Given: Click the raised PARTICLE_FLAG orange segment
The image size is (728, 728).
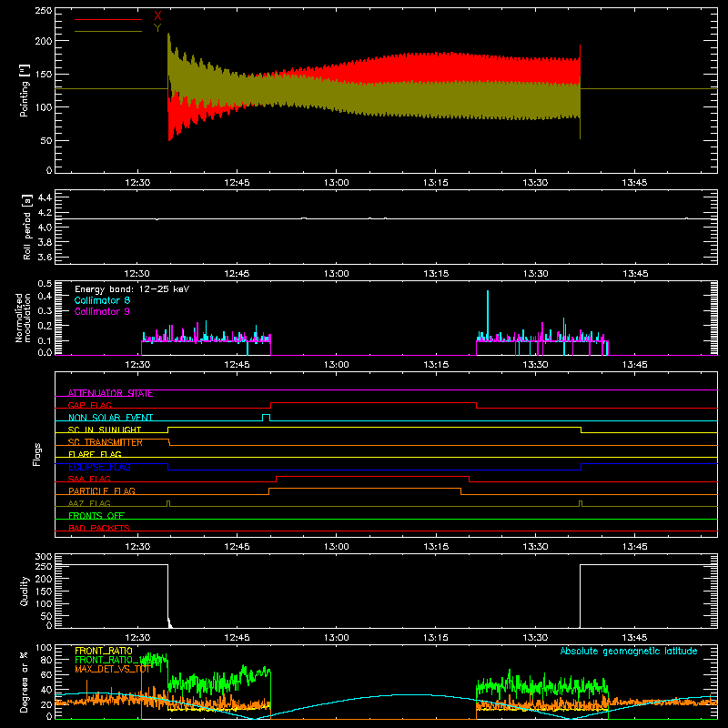Looking at the screenshot, I should (365, 489).
